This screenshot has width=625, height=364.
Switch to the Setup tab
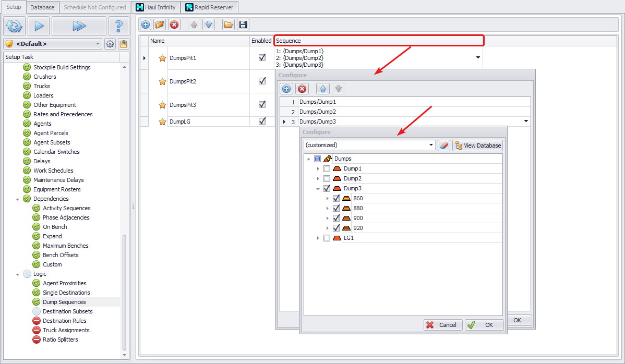[x=14, y=7]
